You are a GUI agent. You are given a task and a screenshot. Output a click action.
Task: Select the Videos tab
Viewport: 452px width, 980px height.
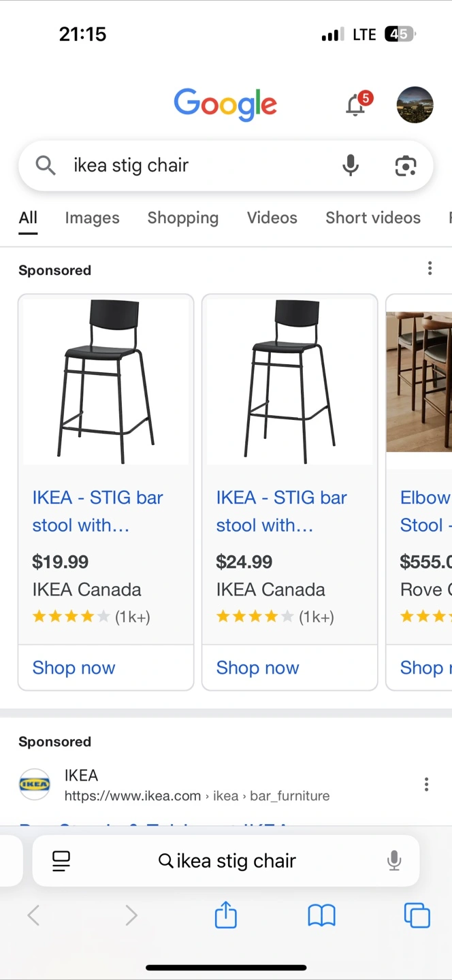[x=272, y=218]
